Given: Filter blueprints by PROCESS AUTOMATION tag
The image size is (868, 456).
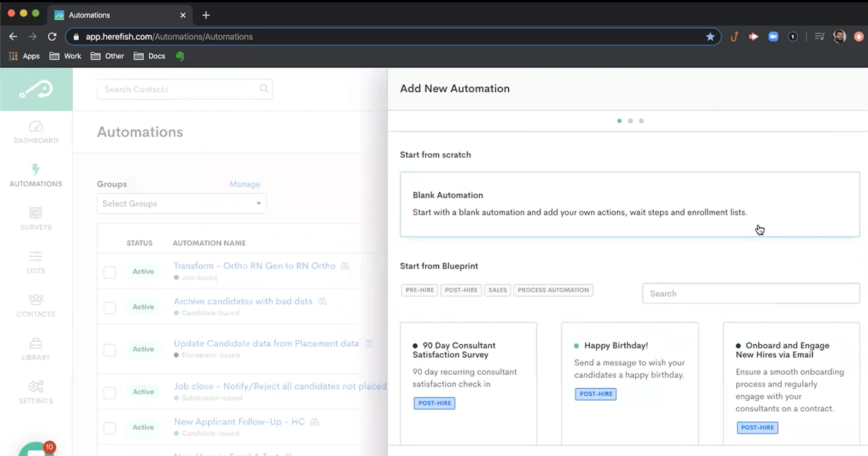Looking at the screenshot, I should pos(553,290).
